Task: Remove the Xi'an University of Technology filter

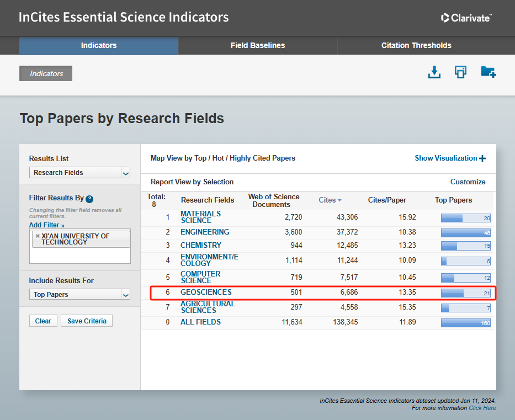Action: pyautogui.click(x=38, y=236)
